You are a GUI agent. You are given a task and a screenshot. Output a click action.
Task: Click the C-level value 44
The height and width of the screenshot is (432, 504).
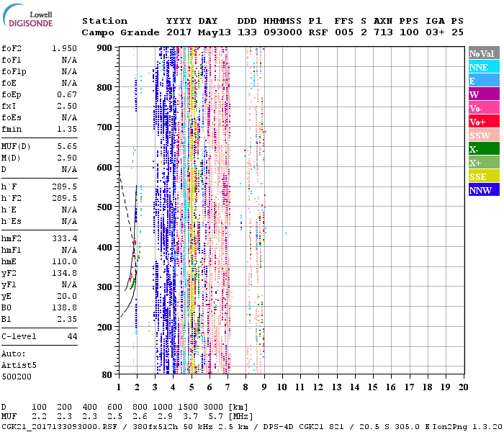(72, 336)
